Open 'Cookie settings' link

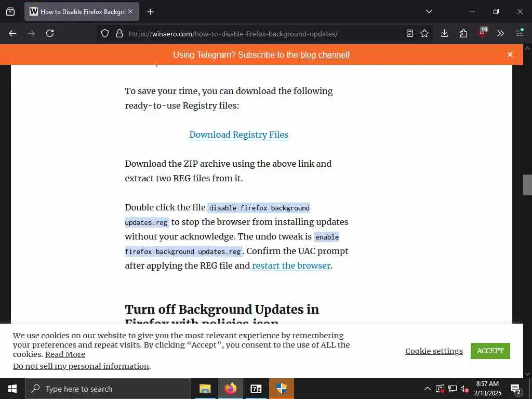coord(434,351)
